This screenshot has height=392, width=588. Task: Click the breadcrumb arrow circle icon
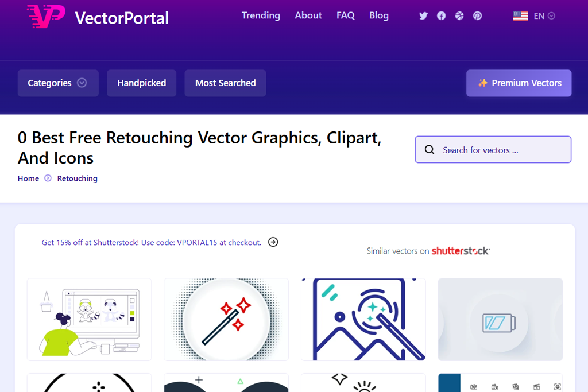[x=48, y=178]
